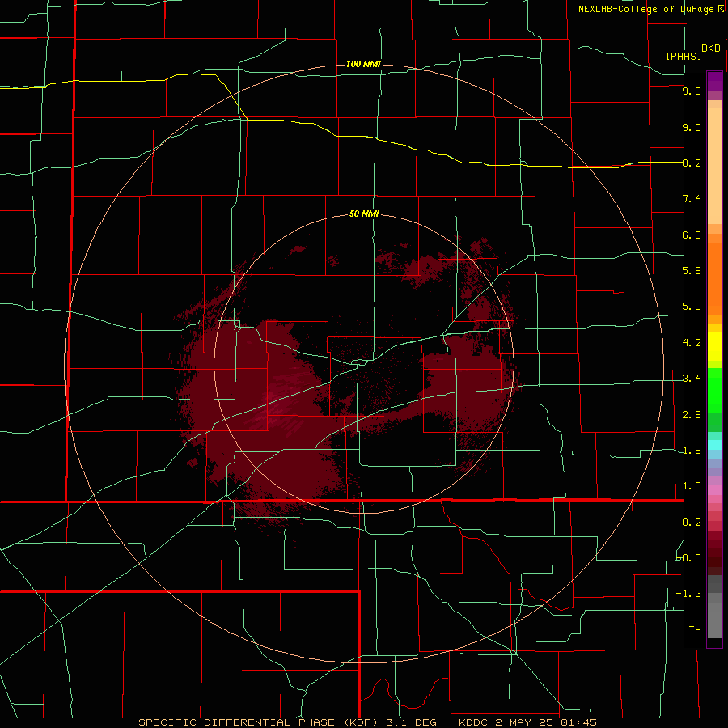
Task: Click the 3.4 value on color scale
Action: (692, 379)
